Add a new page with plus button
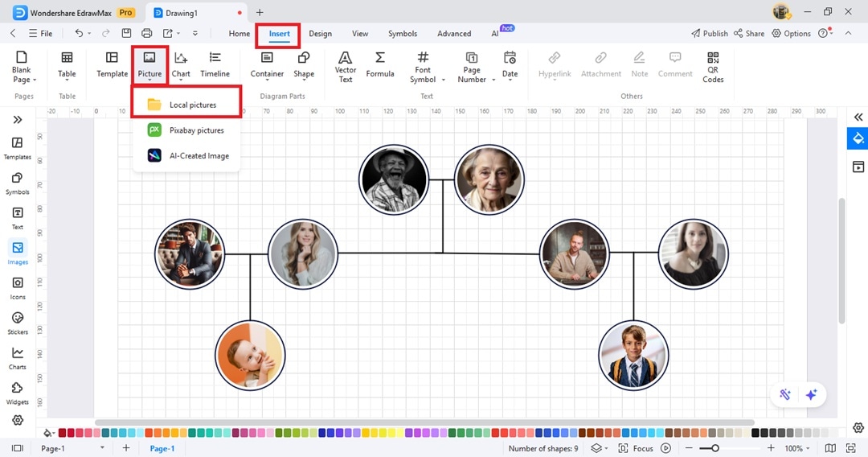Screen dimensions: 868x457 tap(126, 448)
